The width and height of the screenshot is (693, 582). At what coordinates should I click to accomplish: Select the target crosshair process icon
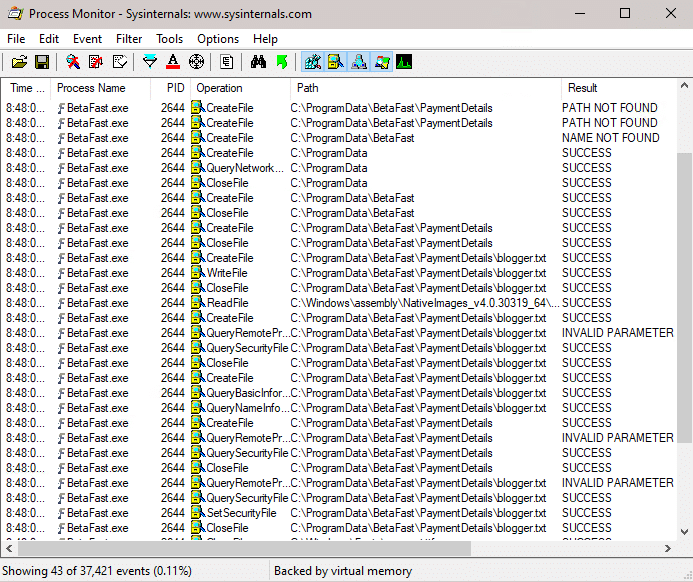pos(196,62)
